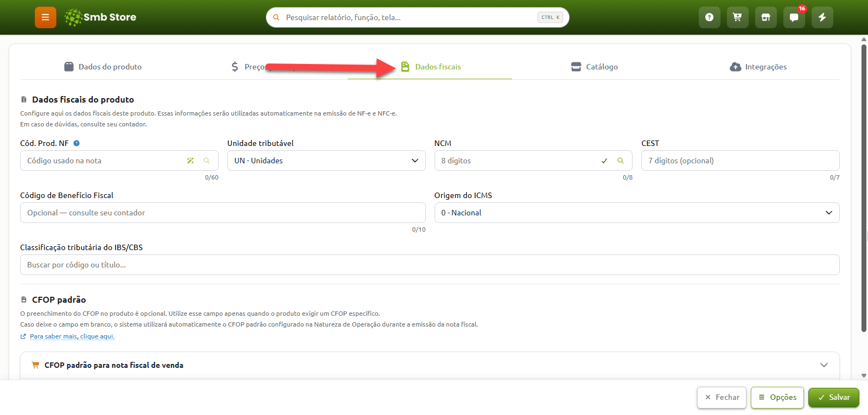
Task: Open the Opções button
Action: pos(777,397)
